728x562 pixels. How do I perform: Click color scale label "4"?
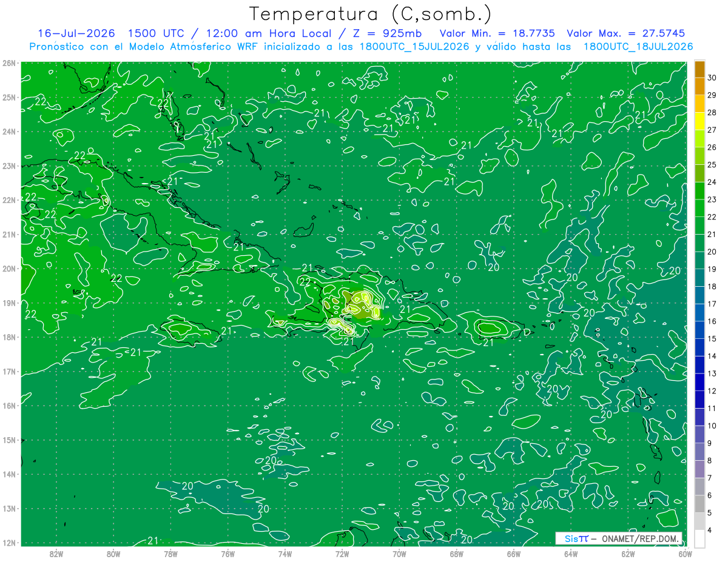(x=710, y=530)
